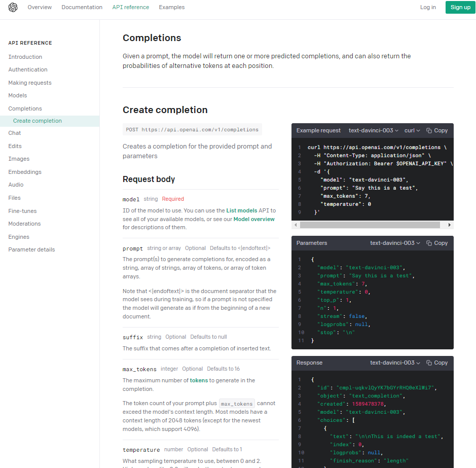The image size is (476, 468).
Task: Click the inline max_tokens code chip
Action: [237, 404]
